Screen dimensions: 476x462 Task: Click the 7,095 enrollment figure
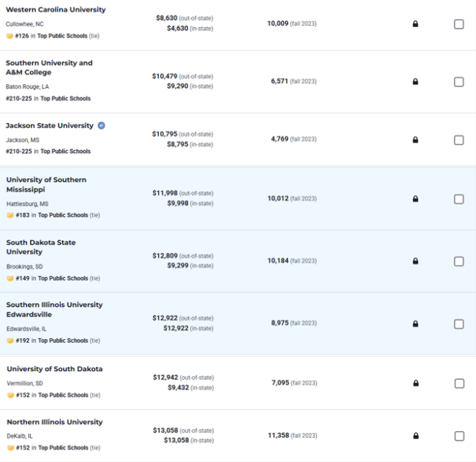coord(280,383)
